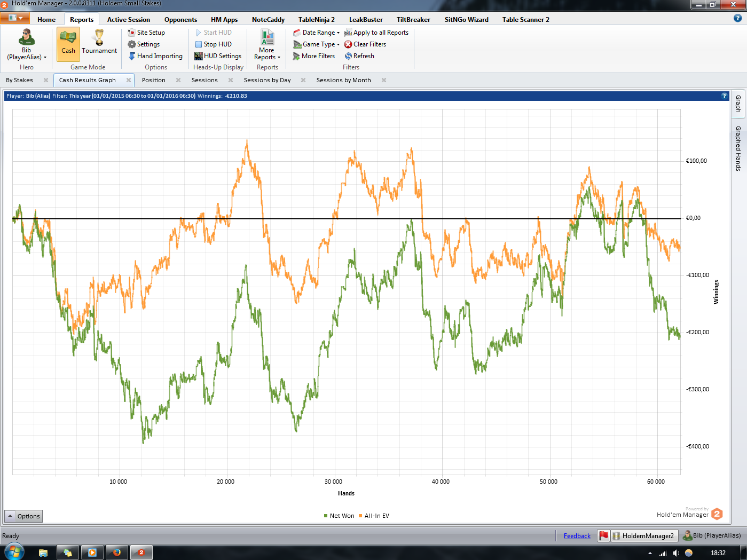
Task: Close the By Stakes report tab
Action: point(46,80)
